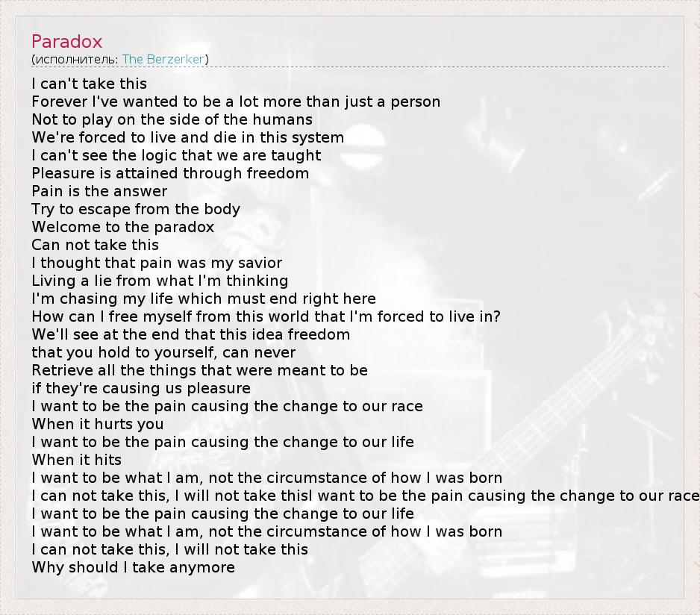The image size is (700, 615).
Task: Click 'Retrieve all the things that were meant to be'
Action: 199,370
